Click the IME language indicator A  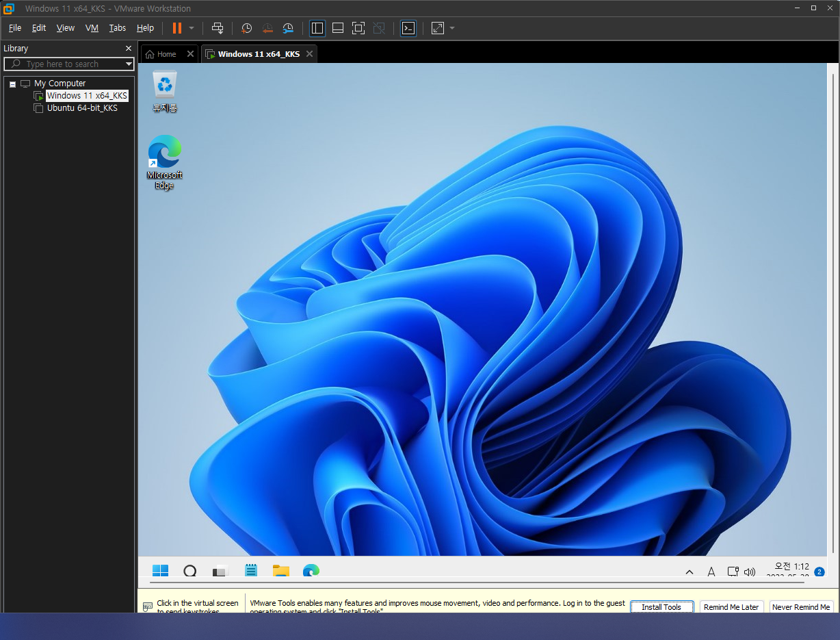tap(711, 572)
